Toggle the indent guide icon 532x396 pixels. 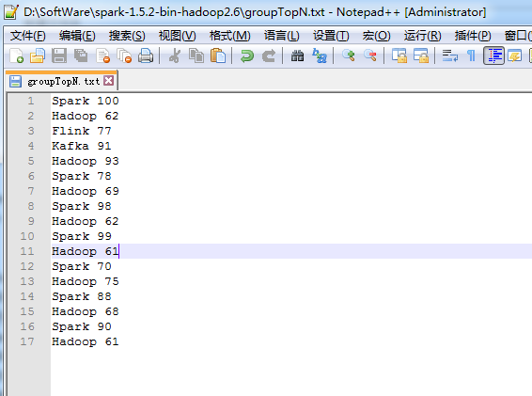pos(493,55)
